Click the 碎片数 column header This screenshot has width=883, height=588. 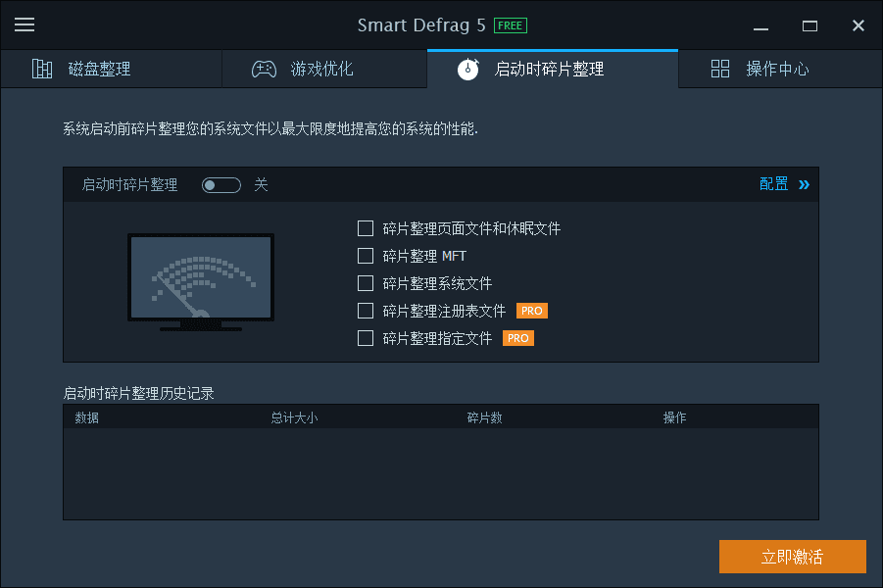pyautogui.click(x=484, y=417)
